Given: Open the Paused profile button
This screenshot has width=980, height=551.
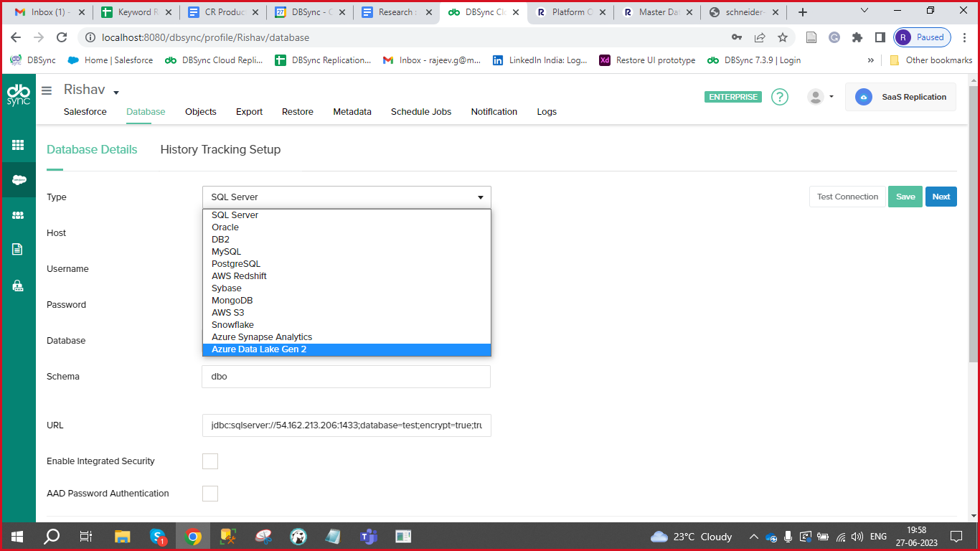Looking at the screenshot, I should (923, 37).
